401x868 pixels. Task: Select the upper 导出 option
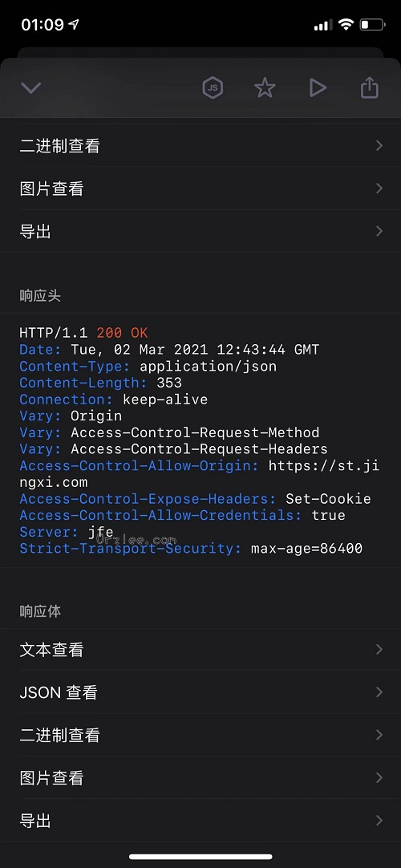coord(200,231)
